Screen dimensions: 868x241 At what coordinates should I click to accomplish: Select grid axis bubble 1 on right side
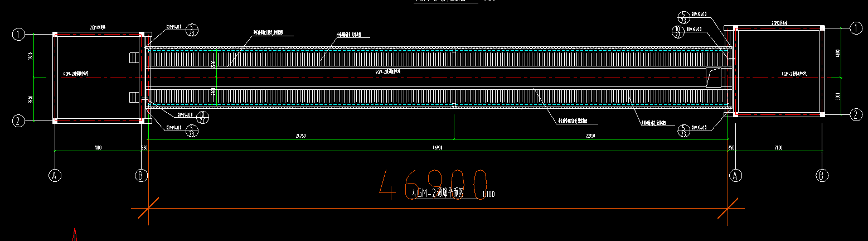click(856, 28)
